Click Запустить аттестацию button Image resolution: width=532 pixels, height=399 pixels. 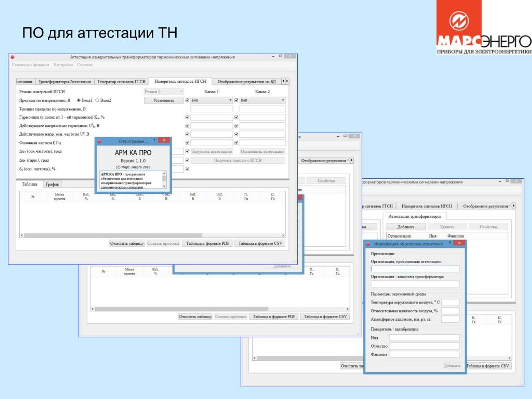[x=212, y=151]
